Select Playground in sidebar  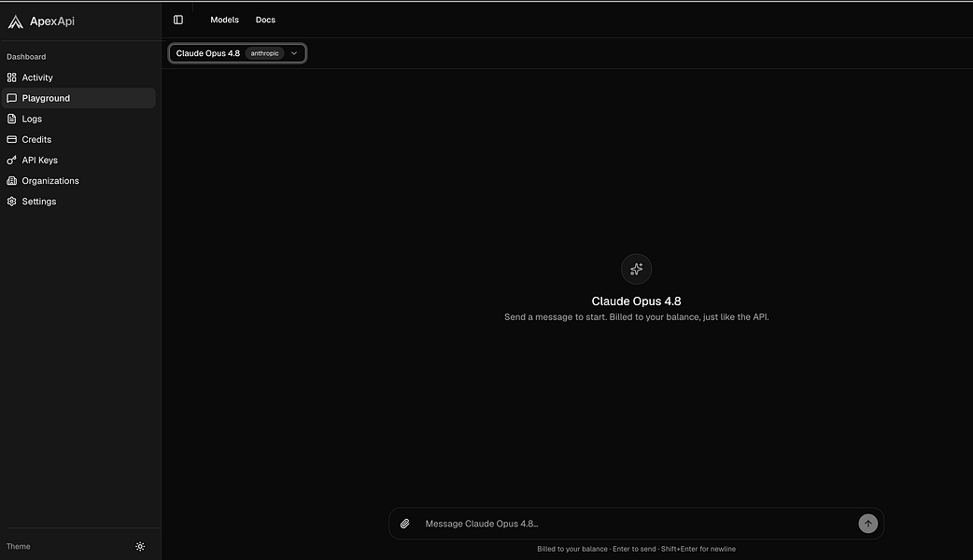[x=78, y=98]
